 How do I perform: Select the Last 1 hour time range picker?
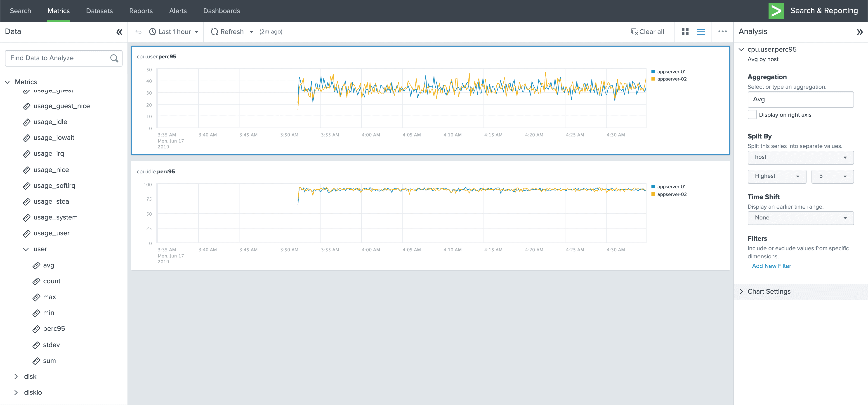174,32
